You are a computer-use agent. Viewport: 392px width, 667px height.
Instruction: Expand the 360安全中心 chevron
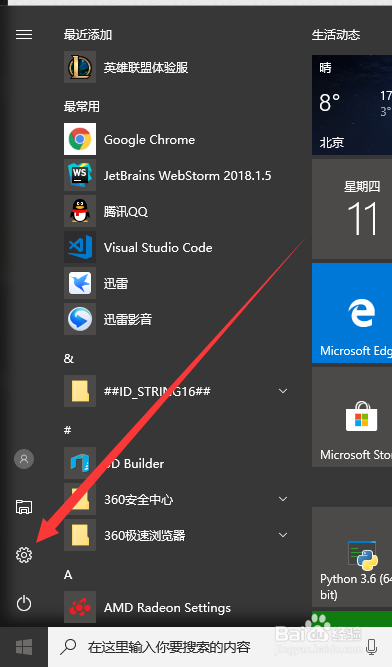click(283, 499)
